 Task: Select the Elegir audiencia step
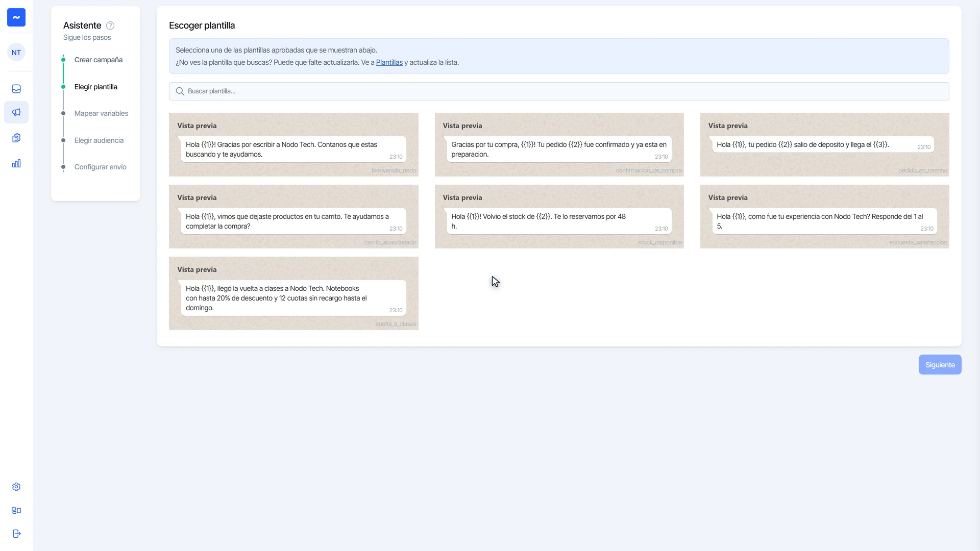pos(99,140)
